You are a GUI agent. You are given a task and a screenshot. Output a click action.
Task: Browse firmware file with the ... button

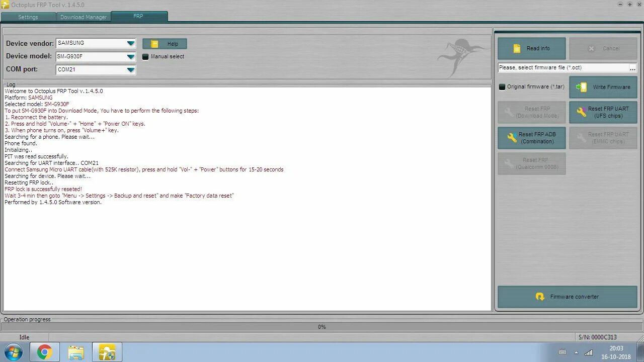632,68
